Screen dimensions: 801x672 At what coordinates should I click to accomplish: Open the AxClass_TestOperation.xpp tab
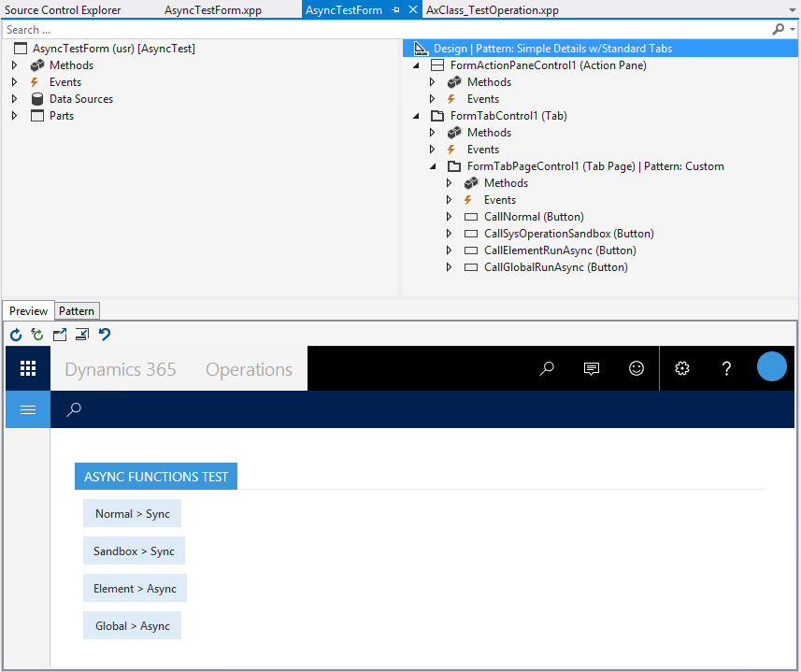[493, 10]
